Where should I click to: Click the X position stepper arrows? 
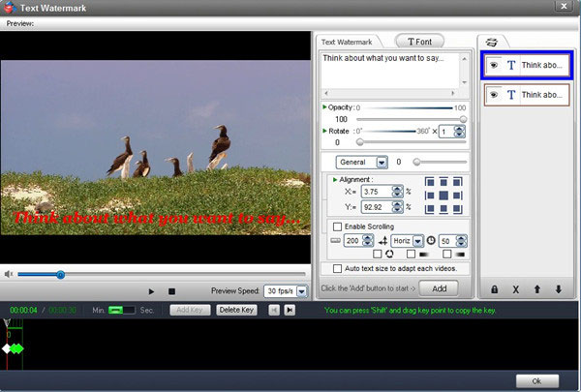coord(397,192)
